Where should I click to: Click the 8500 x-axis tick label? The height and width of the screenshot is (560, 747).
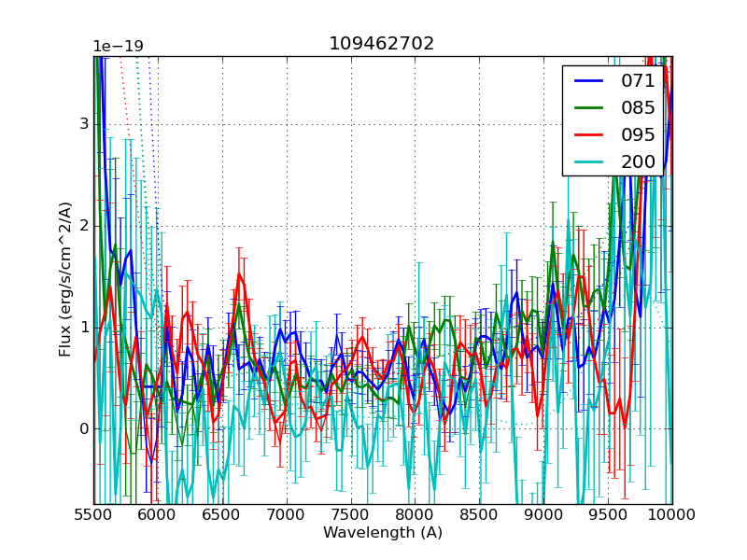click(479, 515)
